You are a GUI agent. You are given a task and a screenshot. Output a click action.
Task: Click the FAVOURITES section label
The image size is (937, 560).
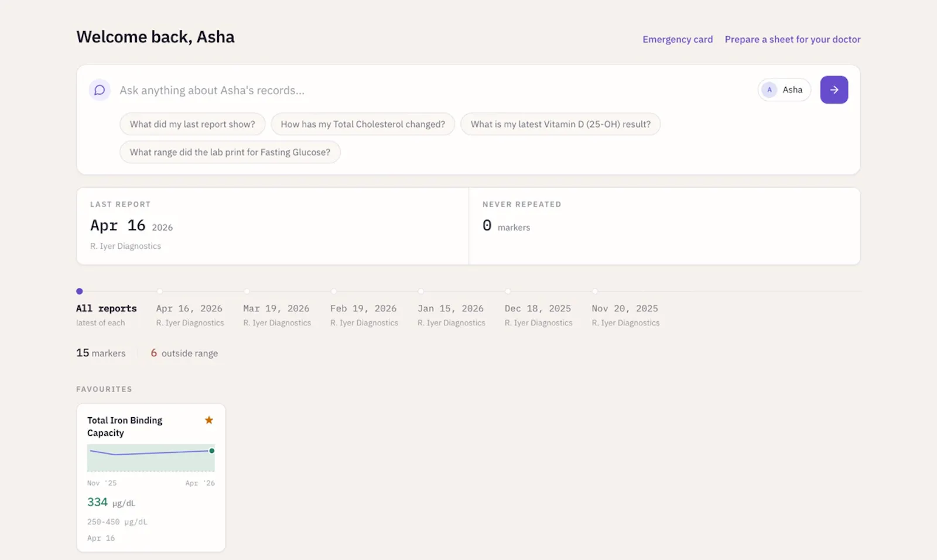click(104, 389)
